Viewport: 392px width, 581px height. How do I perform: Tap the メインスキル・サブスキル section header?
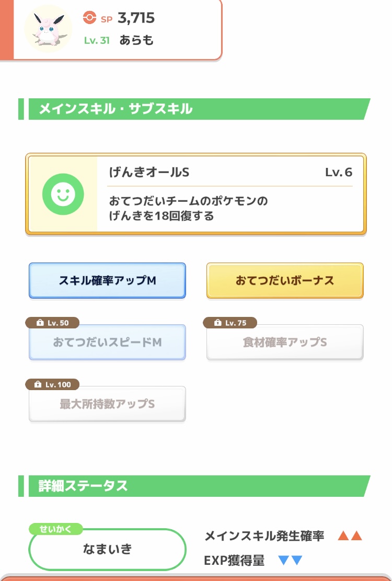[194, 109]
